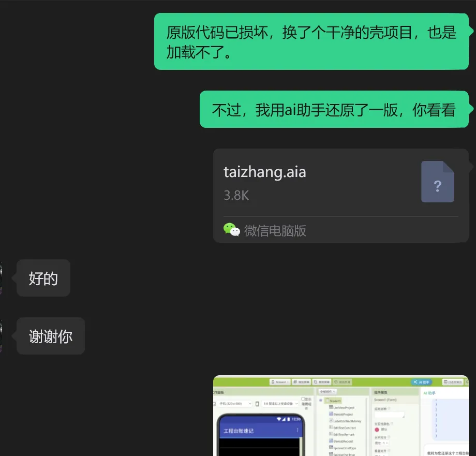Click the 微信电脑版 source label
The image size is (476, 456).
[275, 230]
